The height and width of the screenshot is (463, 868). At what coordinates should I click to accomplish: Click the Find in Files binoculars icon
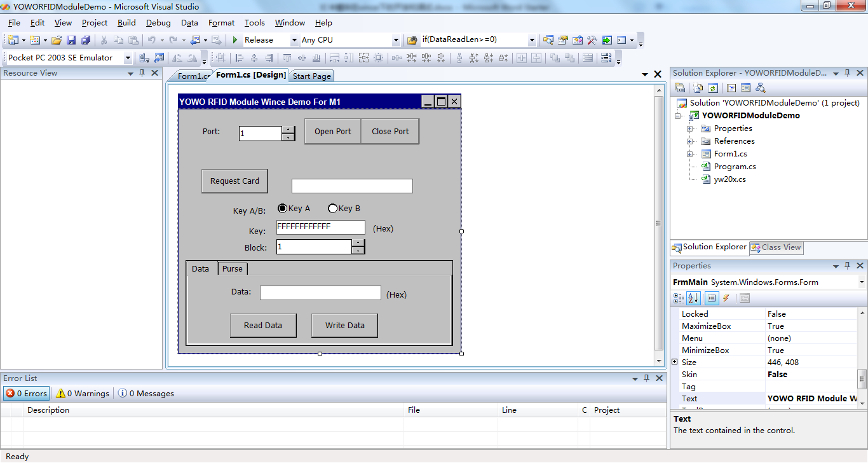click(412, 40)
